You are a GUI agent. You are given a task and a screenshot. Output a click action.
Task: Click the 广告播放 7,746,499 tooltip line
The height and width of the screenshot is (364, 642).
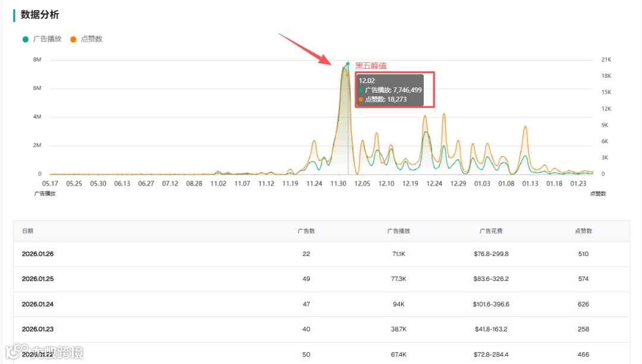(x=390, y=90)
